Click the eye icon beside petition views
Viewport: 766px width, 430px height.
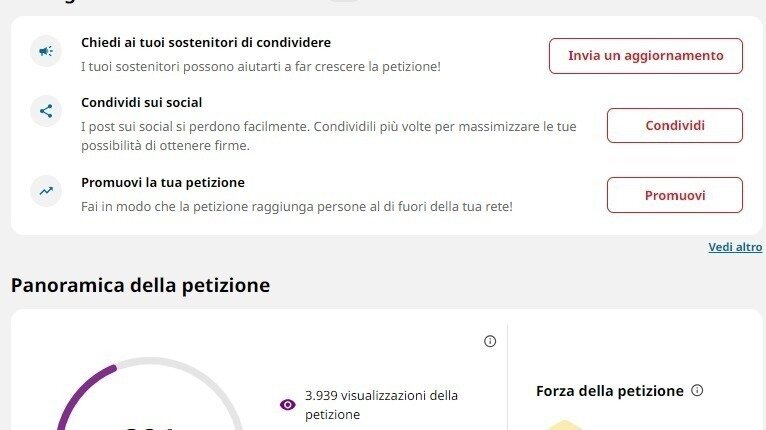point(288,404)
